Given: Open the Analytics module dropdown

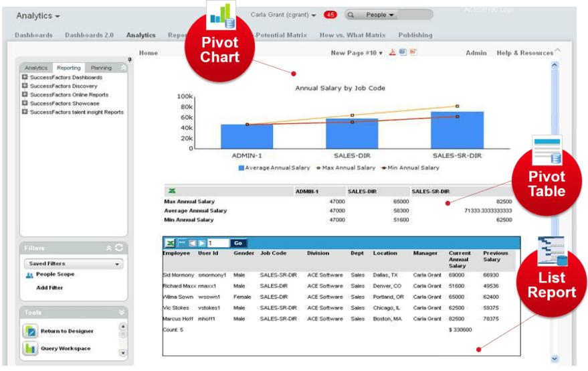Looking at the screenshot, I should tap(38, 16).
